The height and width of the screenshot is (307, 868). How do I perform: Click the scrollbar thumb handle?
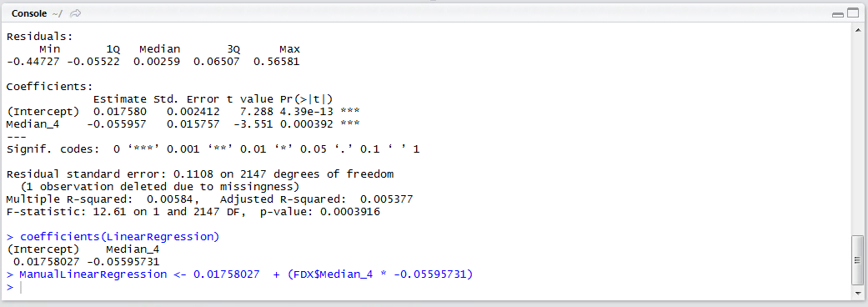click(x=857, y=259)
